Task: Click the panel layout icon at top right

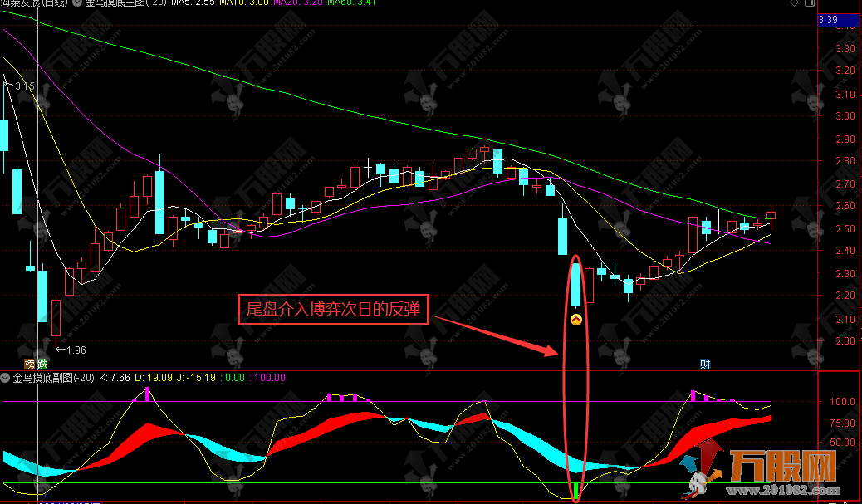Action: tap(809, 2)
